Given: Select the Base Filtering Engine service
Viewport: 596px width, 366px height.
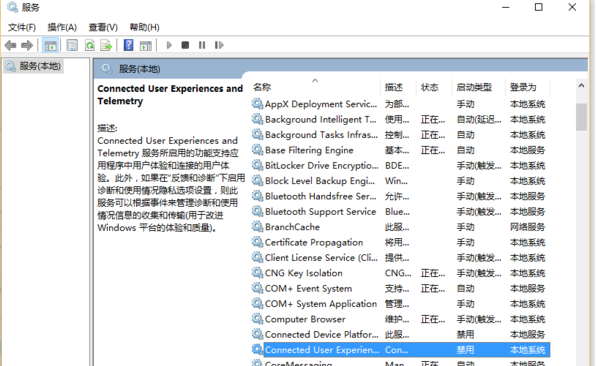Looking at the screenshot, I should point(401,151).
